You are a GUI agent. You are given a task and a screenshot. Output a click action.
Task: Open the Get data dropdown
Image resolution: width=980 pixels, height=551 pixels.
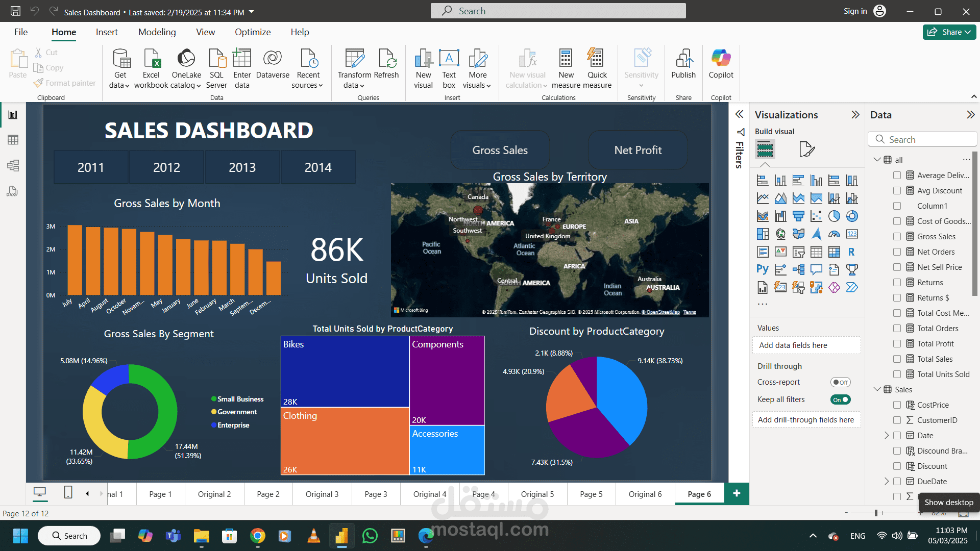119,85
